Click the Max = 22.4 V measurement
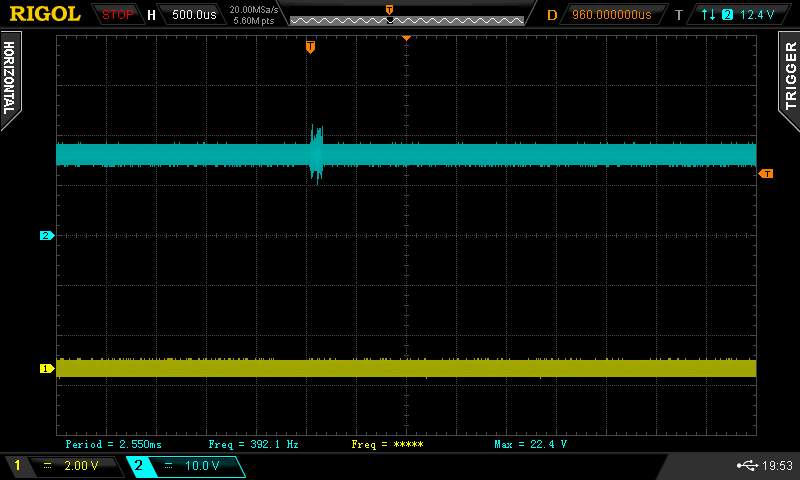The width and height of the screenshot is (800, 480). point(530,444)
